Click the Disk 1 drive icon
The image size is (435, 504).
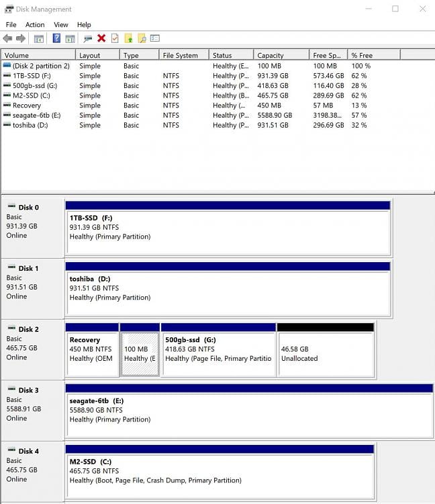tap(11, 267)
